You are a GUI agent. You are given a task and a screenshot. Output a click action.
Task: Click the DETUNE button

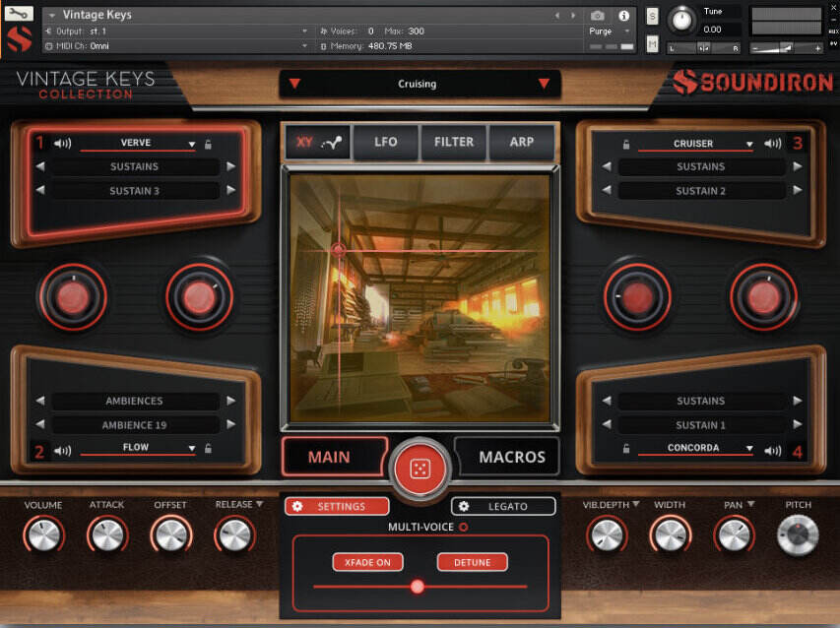(x=472, y=562)
